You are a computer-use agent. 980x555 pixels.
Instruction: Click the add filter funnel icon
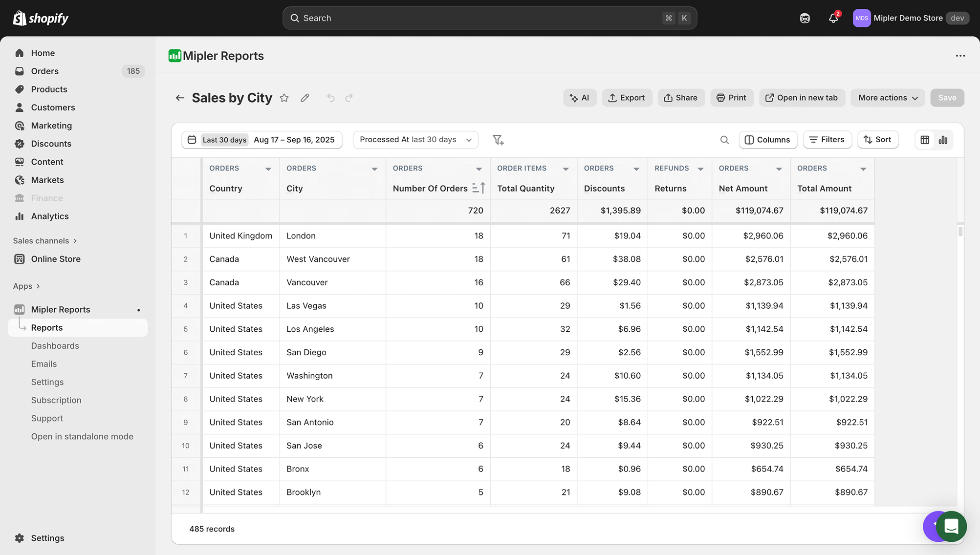coord(498,140)
